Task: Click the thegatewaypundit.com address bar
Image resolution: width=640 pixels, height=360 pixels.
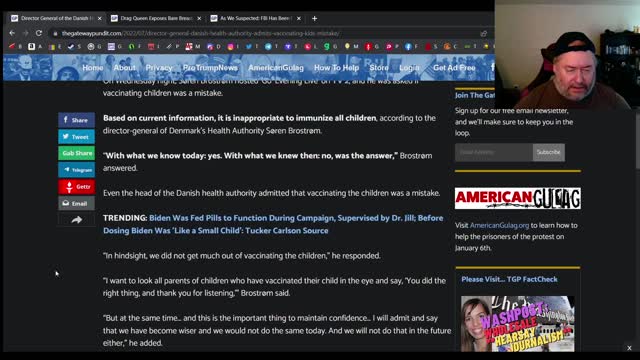Action: (200, 33)
